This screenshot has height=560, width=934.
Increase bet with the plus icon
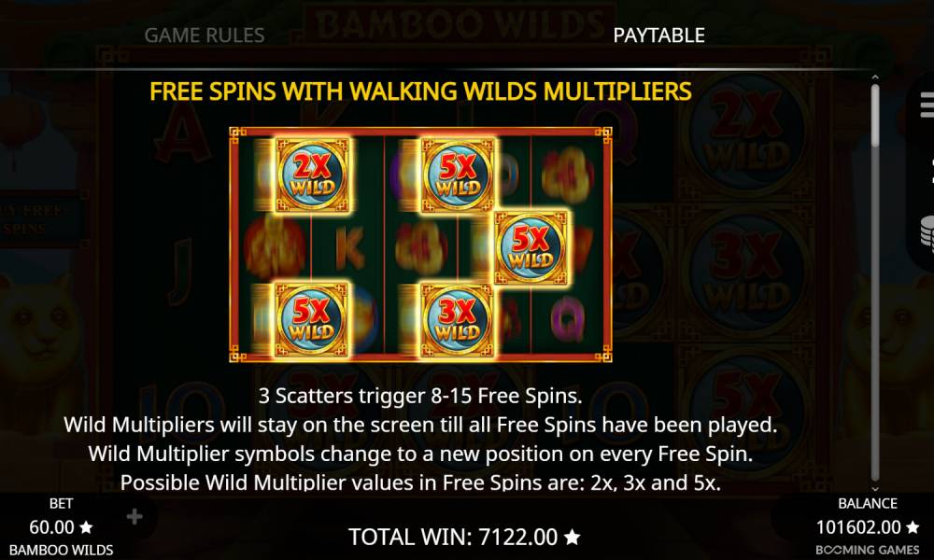pyautogui.click(x=134, y=516)
